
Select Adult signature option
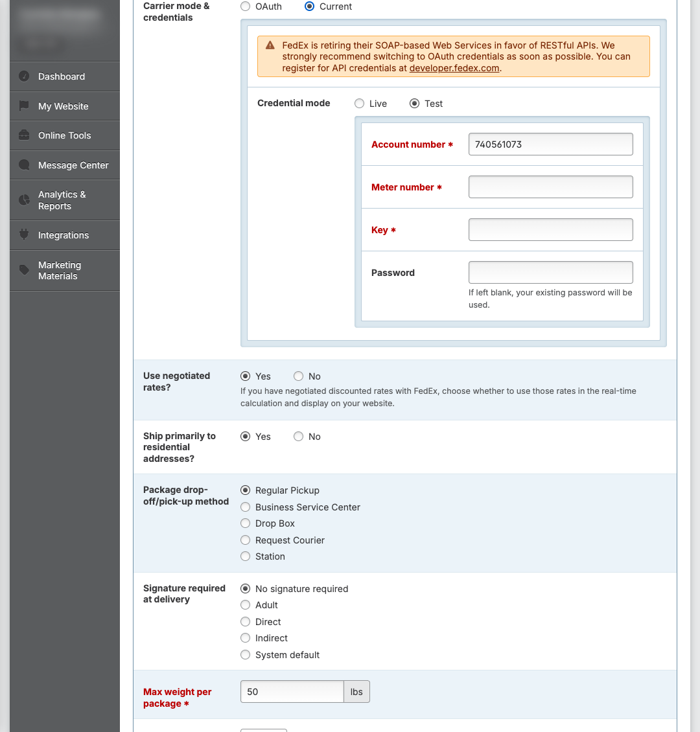245,605
